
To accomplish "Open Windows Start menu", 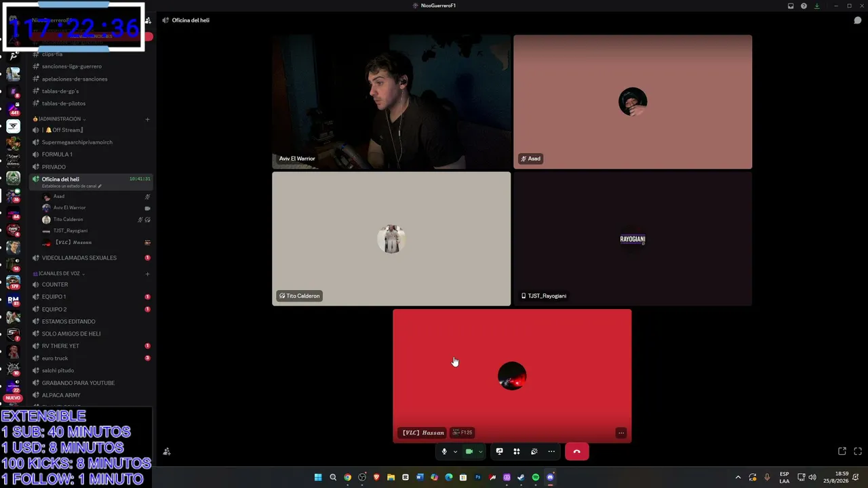I will [x=318, y=477].
